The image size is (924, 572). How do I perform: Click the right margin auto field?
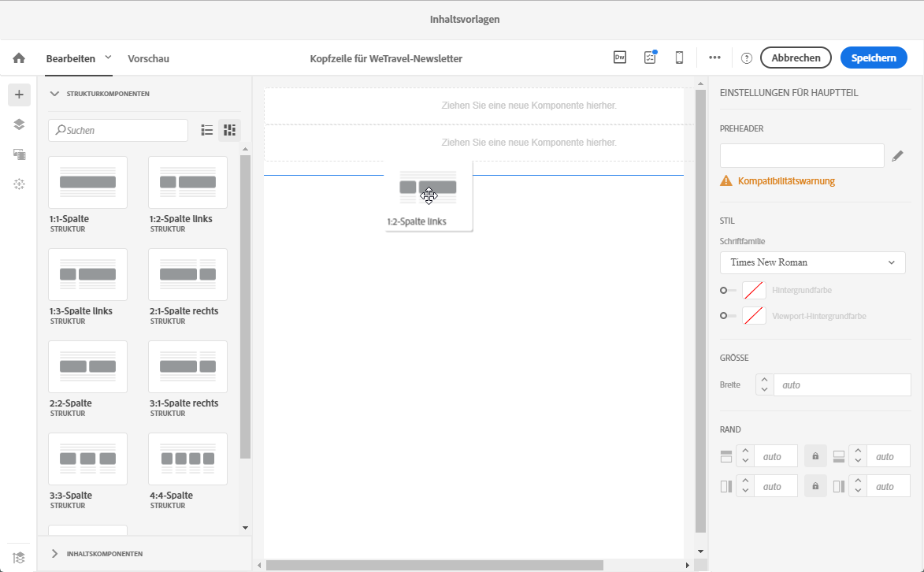coord(888,486)
